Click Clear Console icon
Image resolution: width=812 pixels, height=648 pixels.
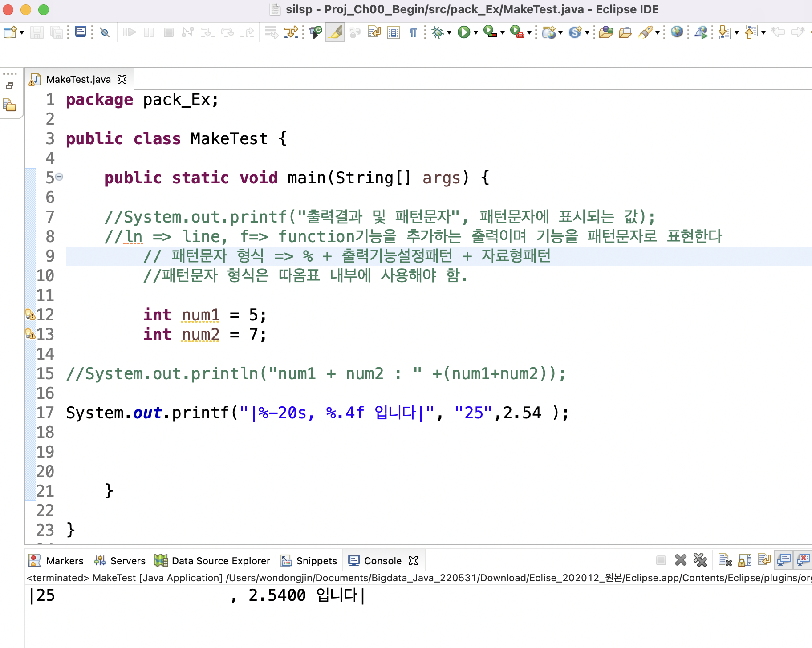click(725, 560)
